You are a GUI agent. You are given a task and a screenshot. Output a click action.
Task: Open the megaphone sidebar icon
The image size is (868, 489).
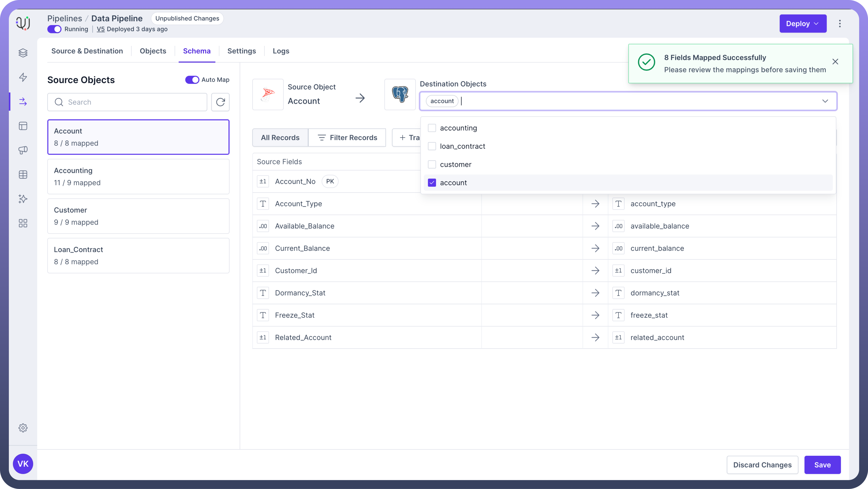pos(23,150)
